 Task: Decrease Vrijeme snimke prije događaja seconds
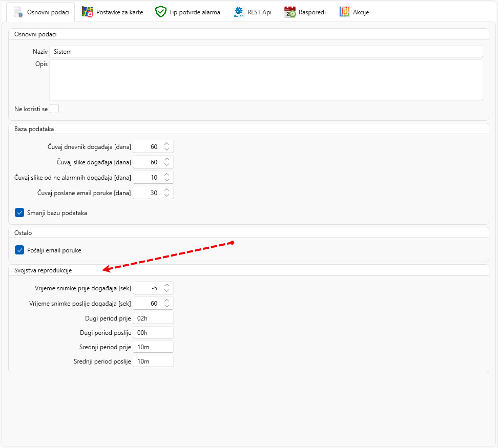(167, 291)
